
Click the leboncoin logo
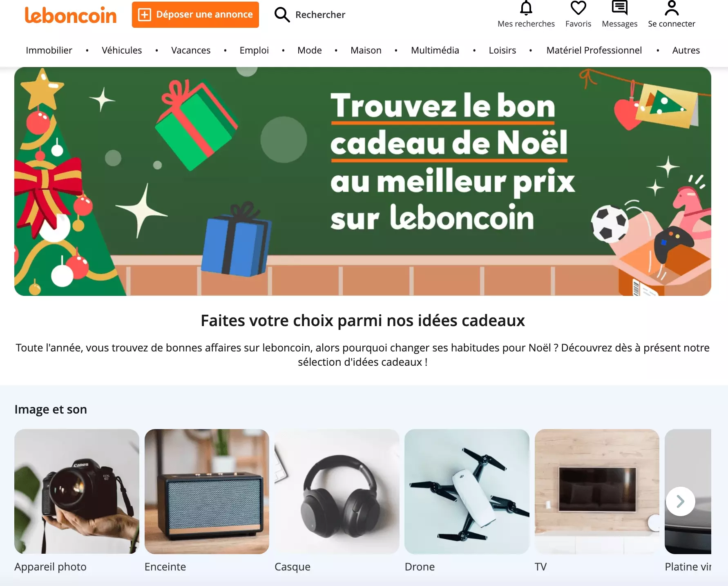click(x=71, y=15)
